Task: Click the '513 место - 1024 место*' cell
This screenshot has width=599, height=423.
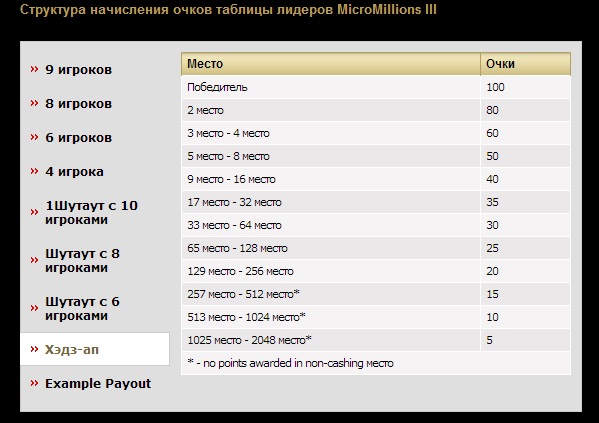Action: (331, 317)
